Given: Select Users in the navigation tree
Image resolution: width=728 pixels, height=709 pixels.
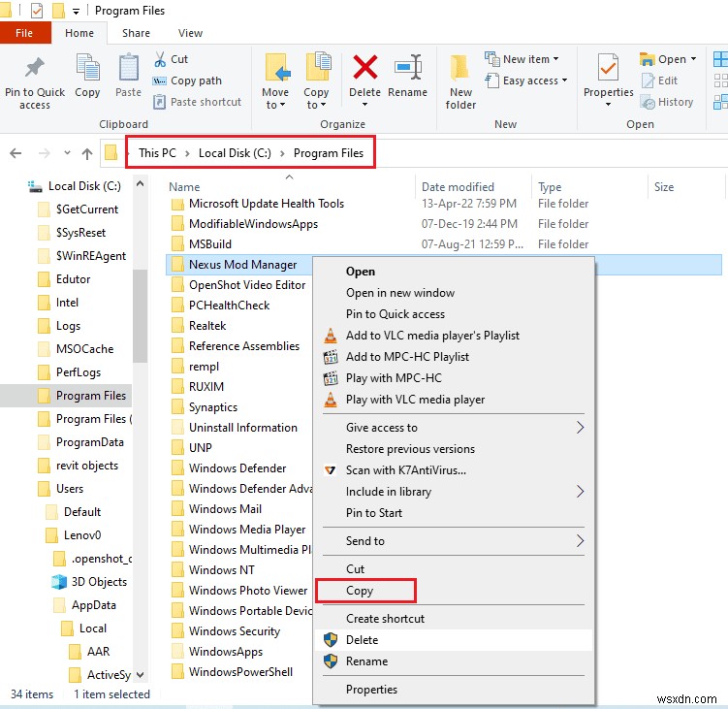Looking at the screenshot, I should 61,488.
